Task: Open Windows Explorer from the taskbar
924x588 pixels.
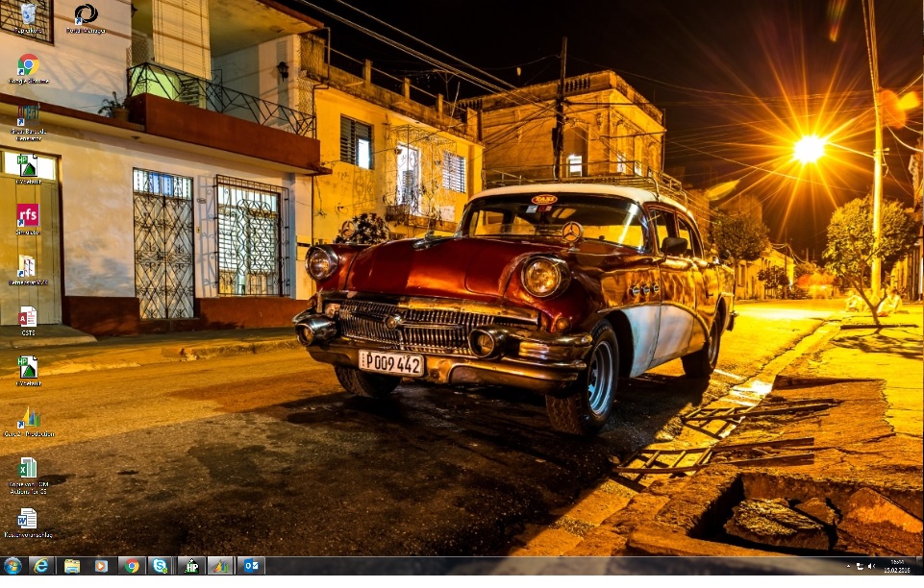Action: [x=72, y=566]
